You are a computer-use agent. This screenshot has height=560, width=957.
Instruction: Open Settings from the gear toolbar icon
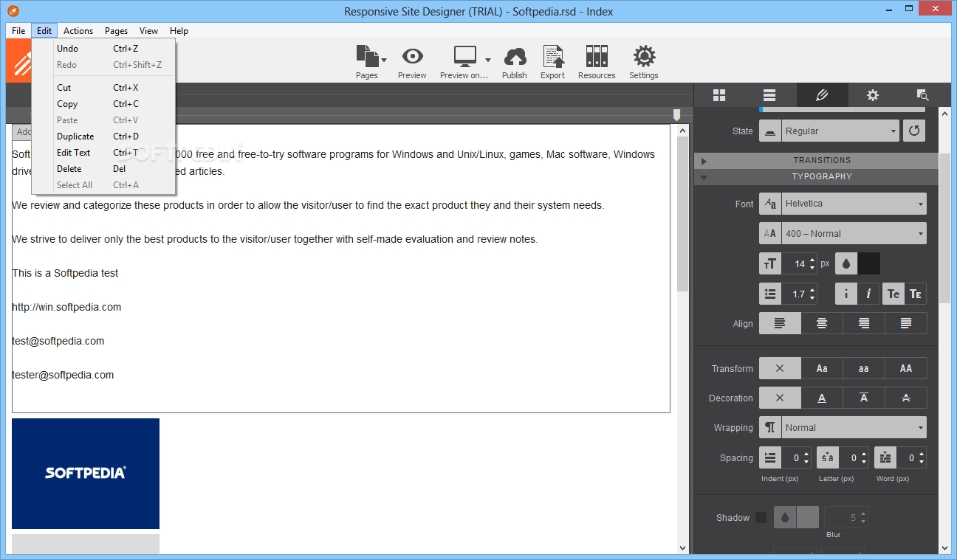(644, 56)
